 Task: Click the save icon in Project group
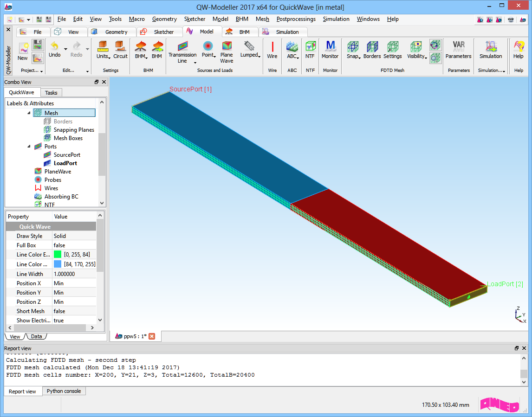click(37, 45)
